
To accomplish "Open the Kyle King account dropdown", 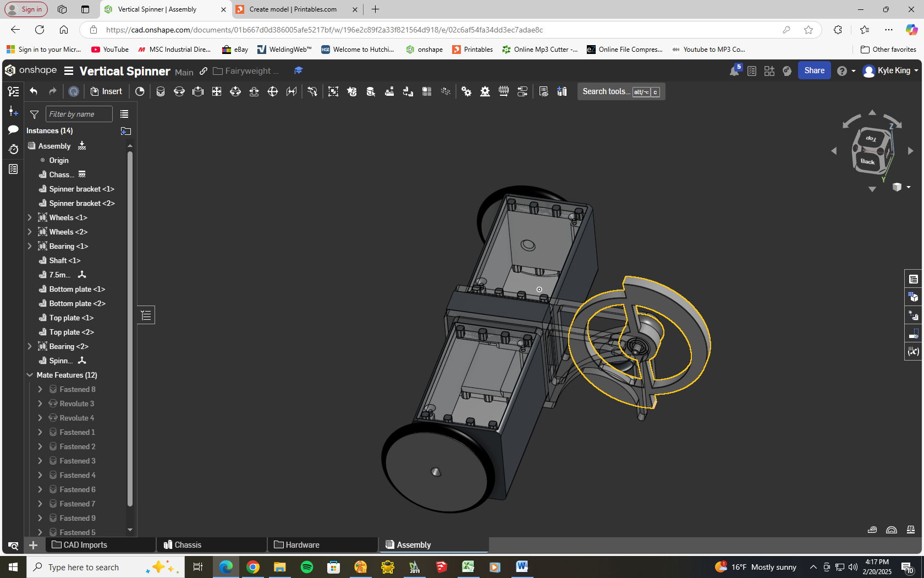I will tap(891, 70).
